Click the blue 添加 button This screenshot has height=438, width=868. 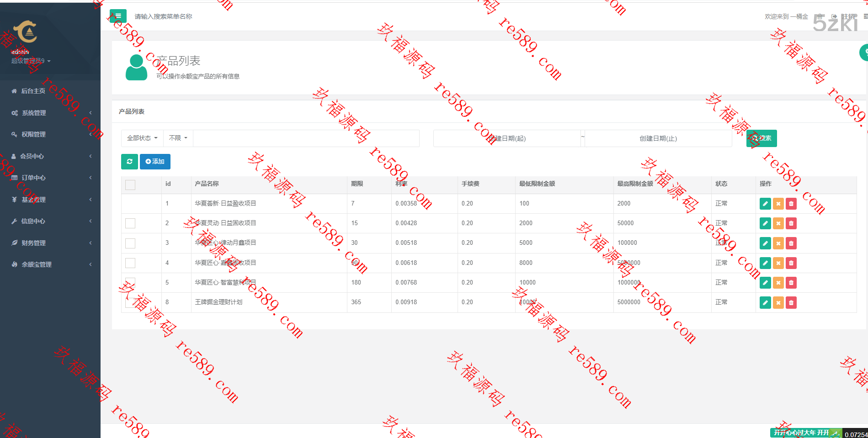point(155,162)
